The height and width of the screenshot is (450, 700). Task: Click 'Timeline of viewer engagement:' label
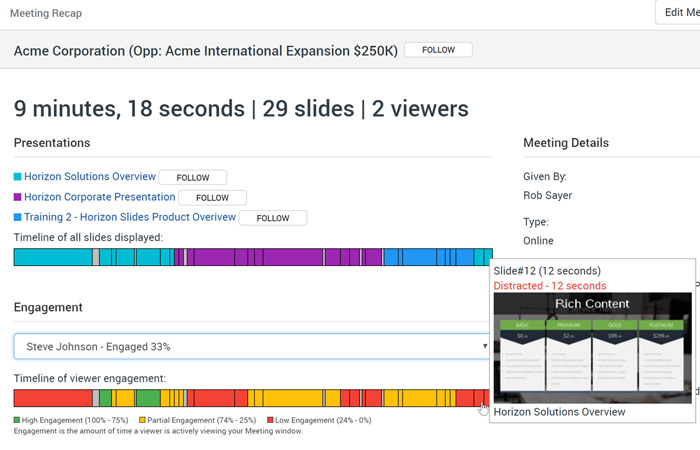(90, 379)
